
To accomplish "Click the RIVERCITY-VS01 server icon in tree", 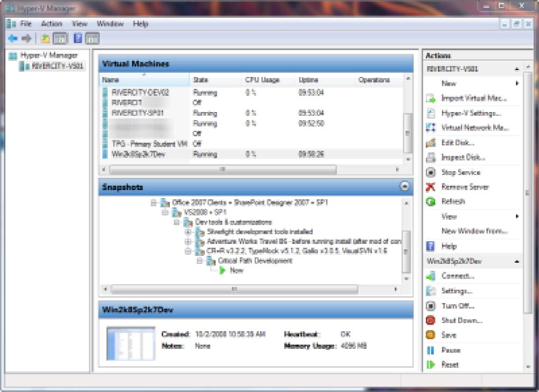I will 24,66.
